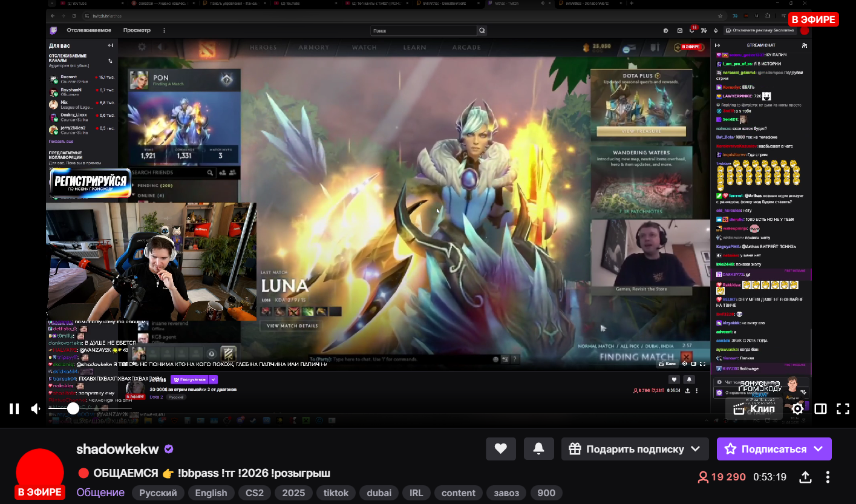Viewport: 856px width, 504px height.
Task: Select the 2025 tag
Action: click(x=293, y=493)
